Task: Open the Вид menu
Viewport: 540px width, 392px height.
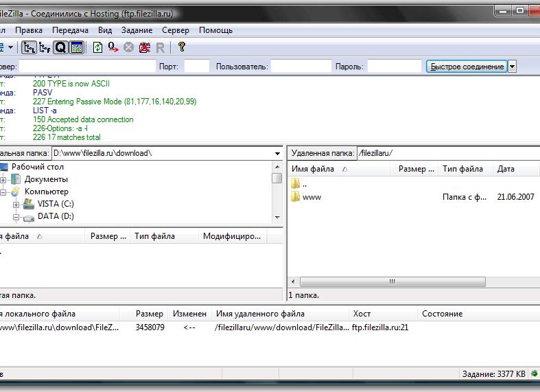Action: 105,30
